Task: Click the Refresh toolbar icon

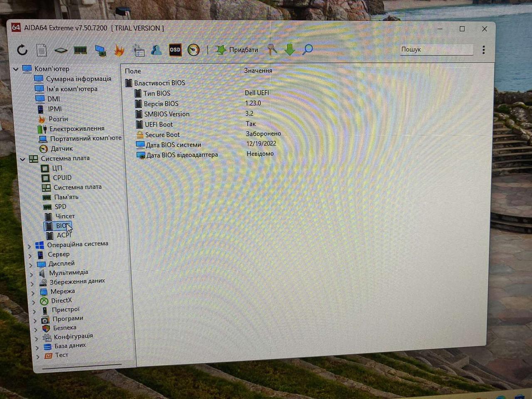Action: pyautogui.click(x=22, y=50)
